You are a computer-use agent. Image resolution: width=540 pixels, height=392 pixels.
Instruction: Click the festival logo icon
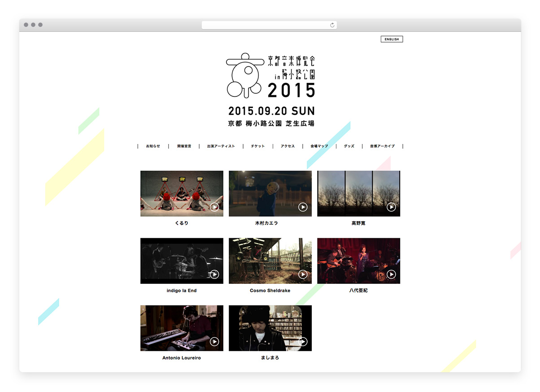click(244, 75)
